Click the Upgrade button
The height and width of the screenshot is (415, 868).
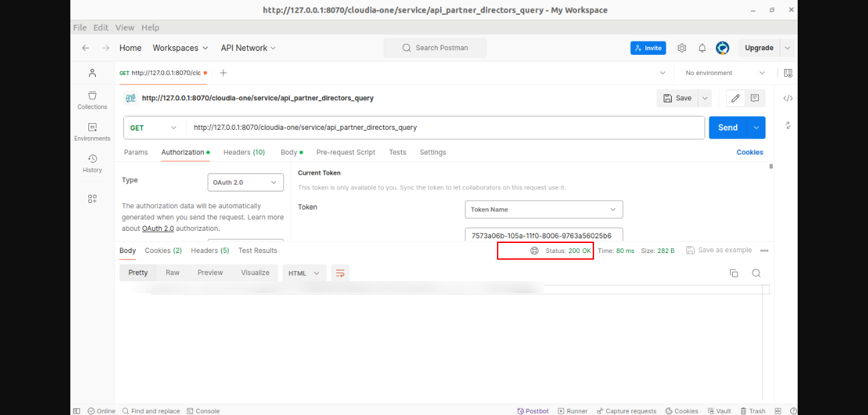click(x=759, y=48)
